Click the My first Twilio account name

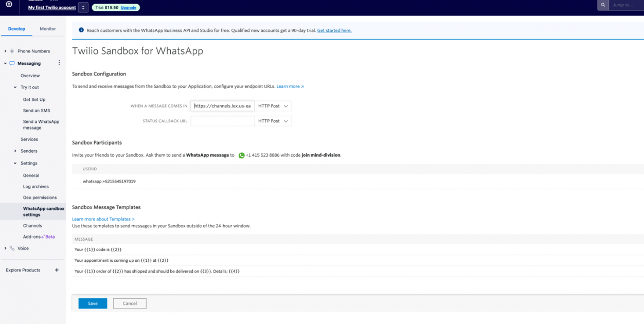click(x=52, y=8)
